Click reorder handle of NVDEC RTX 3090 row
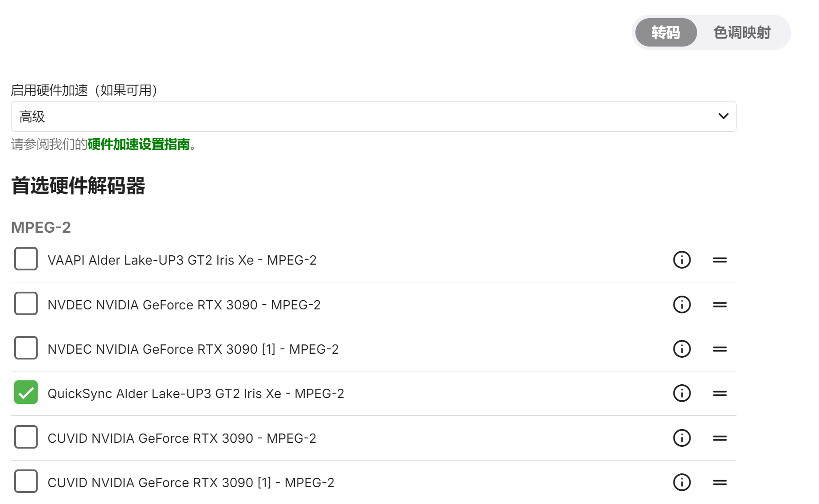This screenshot has height=504, width=819. (x=720, y=305)
